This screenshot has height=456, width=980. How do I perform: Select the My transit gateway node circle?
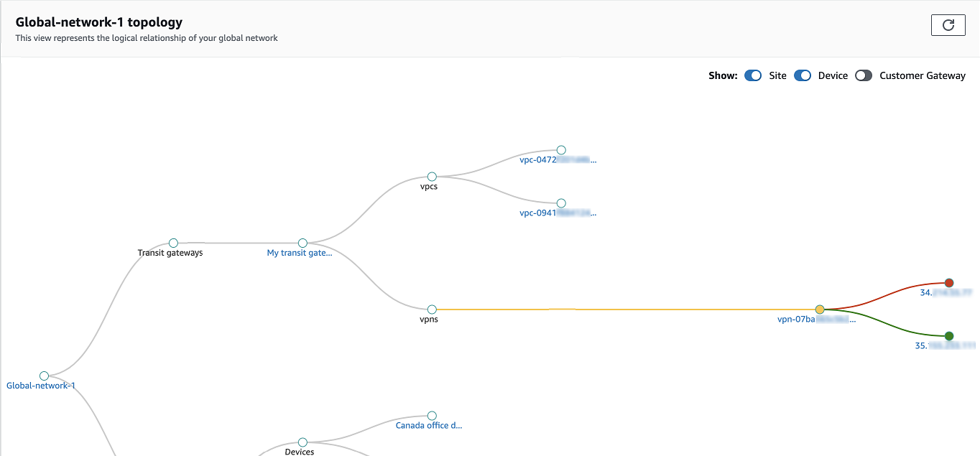302,243
